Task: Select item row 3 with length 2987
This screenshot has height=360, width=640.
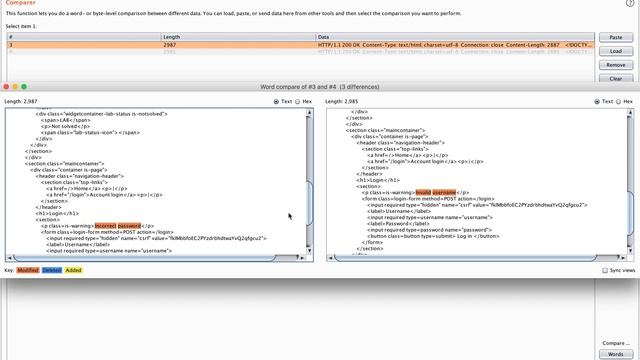Action: coord(300,45)
